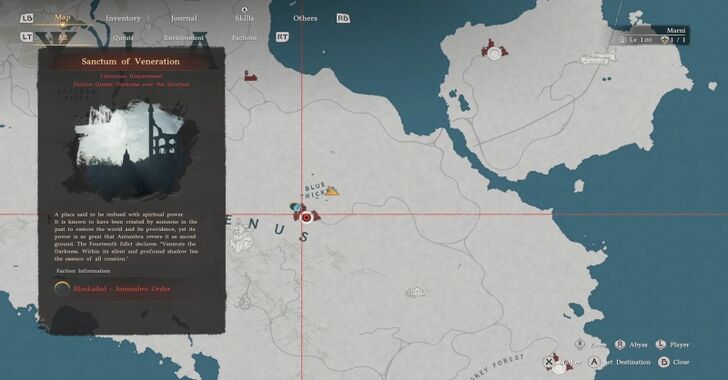Click the LT trigger icon
Image resolution: width=728 pixels, height=380 pixels.
[x=27, y=37]
